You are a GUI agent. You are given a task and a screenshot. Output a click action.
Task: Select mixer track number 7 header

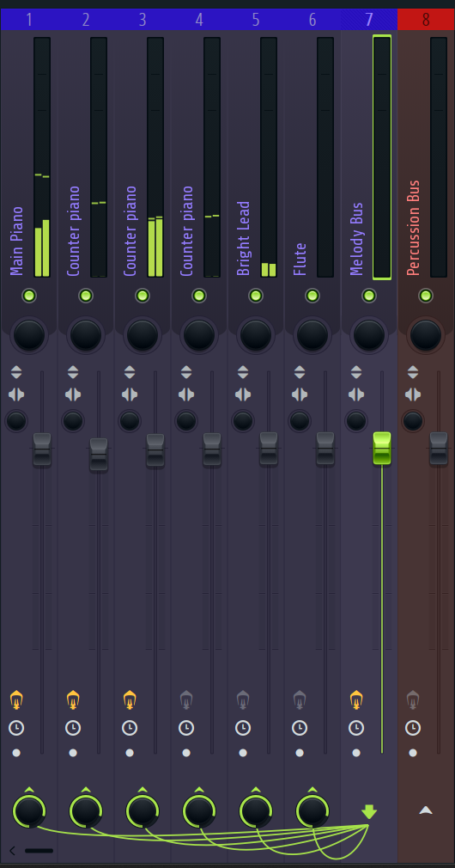tap(369, 20)
